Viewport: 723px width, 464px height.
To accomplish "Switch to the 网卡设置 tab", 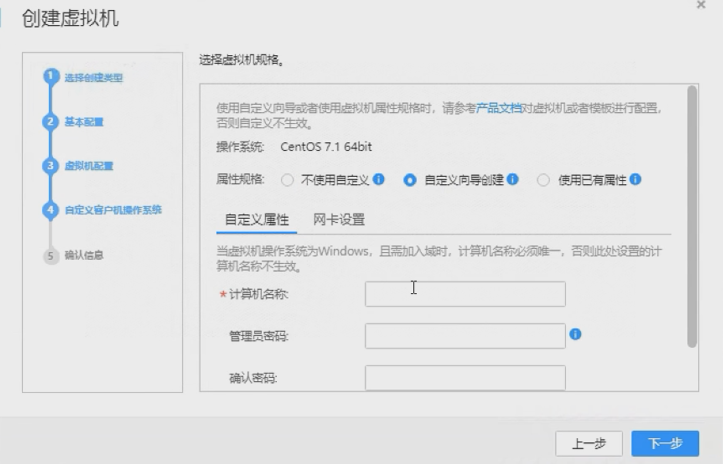I will 338,219.
